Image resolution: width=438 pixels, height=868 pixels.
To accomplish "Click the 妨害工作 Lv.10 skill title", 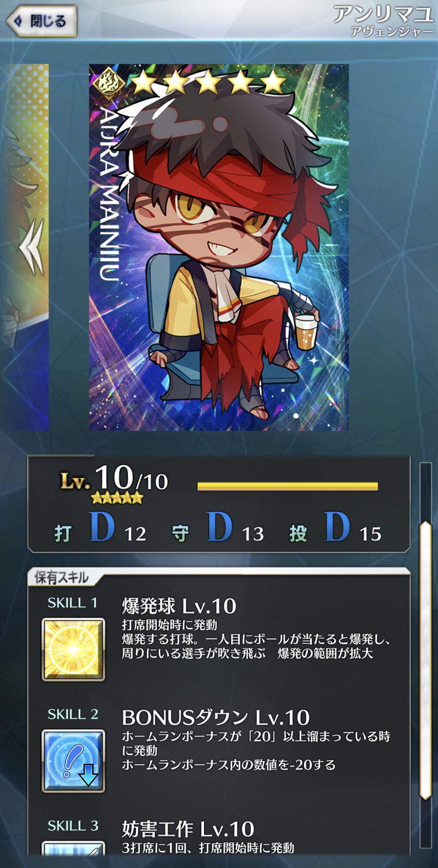I will coord(188,829).
